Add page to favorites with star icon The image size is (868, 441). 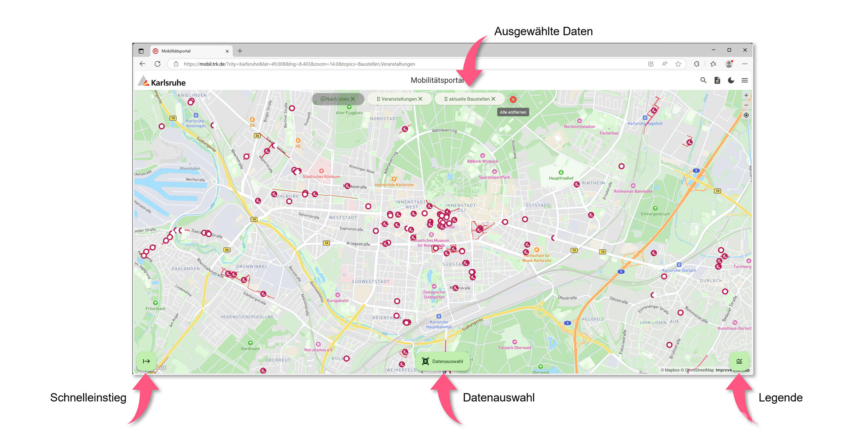click(678, 64)
